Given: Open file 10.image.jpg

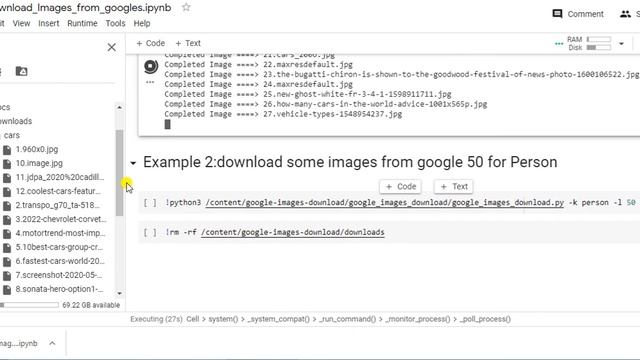Looking at the screenshot, I should click(x=39, y=163).
